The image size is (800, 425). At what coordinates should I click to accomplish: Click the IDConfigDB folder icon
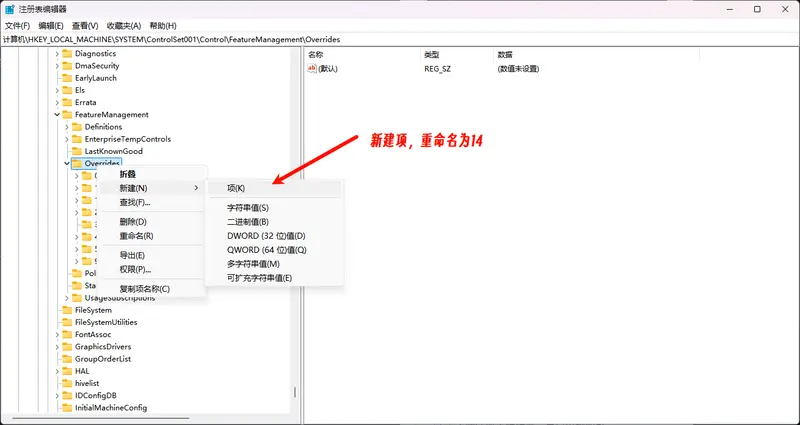coord(67,395)
